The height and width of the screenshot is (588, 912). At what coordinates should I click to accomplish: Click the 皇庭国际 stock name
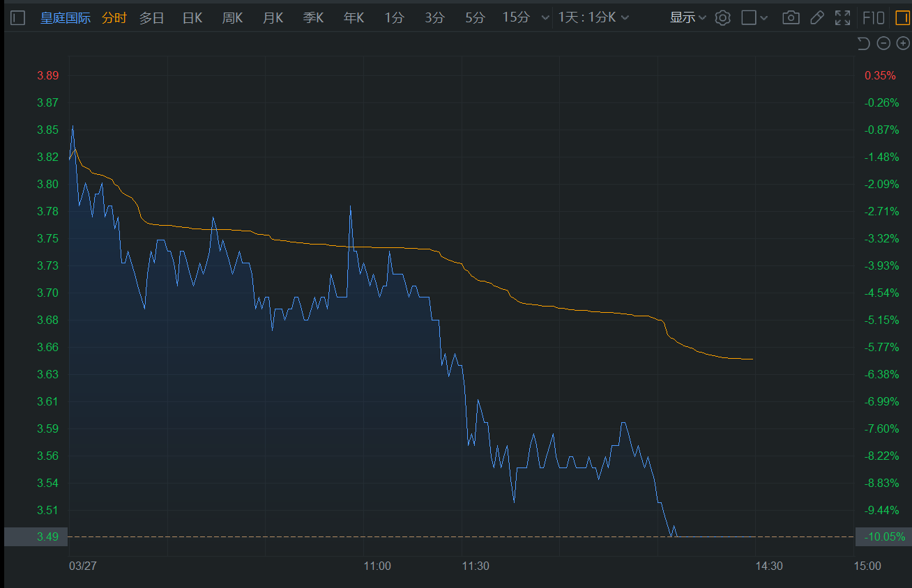coord(66,18)
